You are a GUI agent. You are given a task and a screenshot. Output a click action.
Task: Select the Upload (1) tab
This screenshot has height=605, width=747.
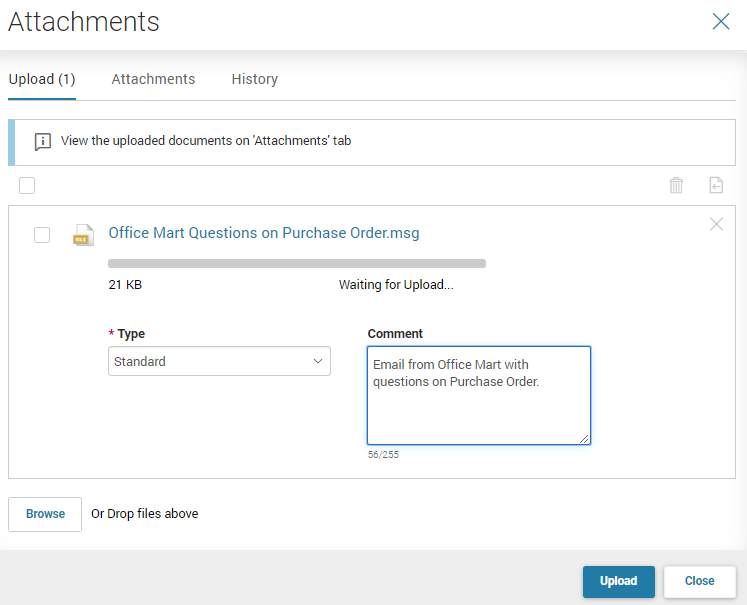(x=42, y=79)
